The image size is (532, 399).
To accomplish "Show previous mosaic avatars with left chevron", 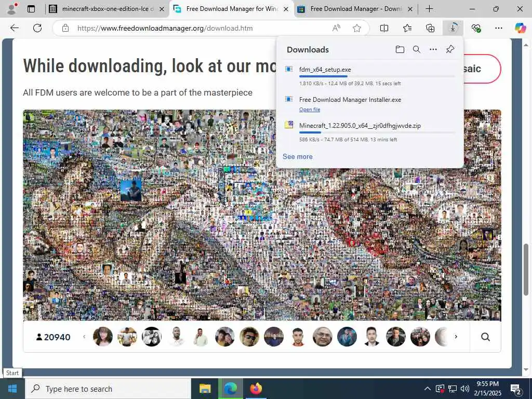I will [x=84, y=337].
